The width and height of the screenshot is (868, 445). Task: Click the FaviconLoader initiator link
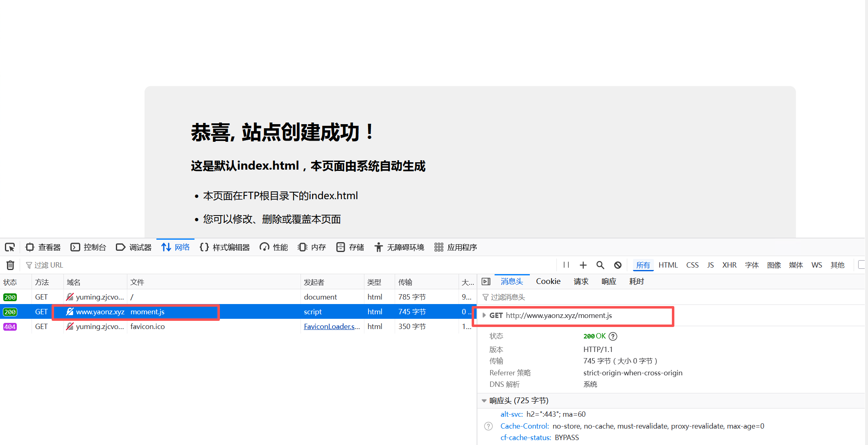coord(332,327)
